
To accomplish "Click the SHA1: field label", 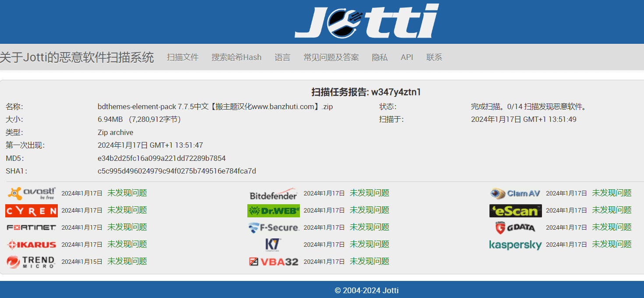I will click(16, 171).
